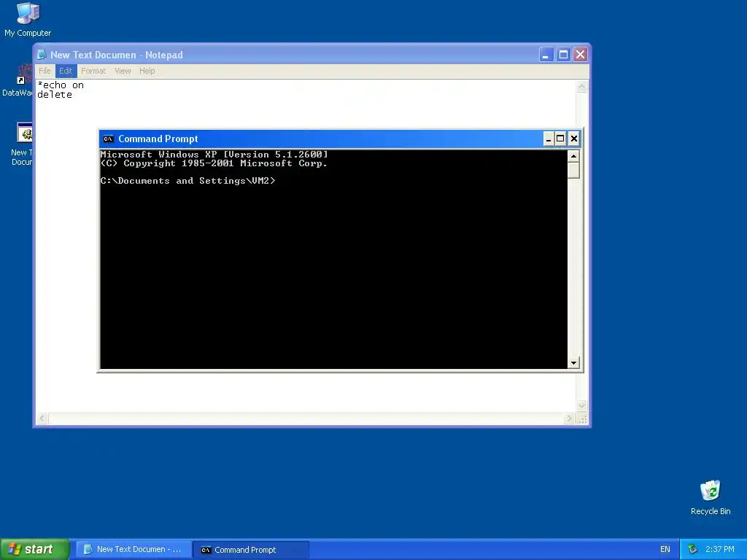
Task: Click the Notepad window resize grip
Action: coord(582,419)
